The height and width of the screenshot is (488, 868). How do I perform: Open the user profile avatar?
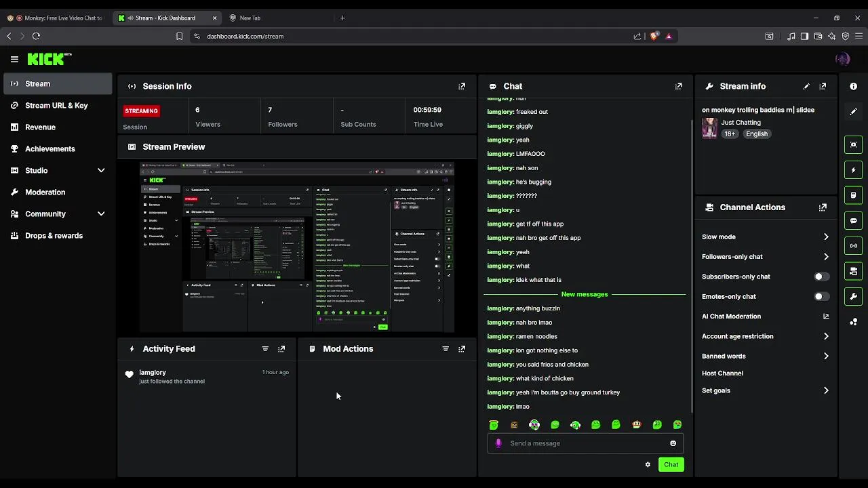click(843, 59)
